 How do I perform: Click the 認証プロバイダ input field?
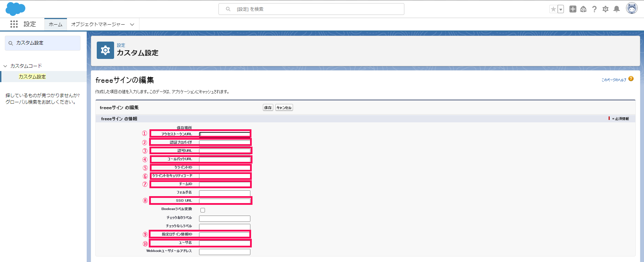pos(225,142)
